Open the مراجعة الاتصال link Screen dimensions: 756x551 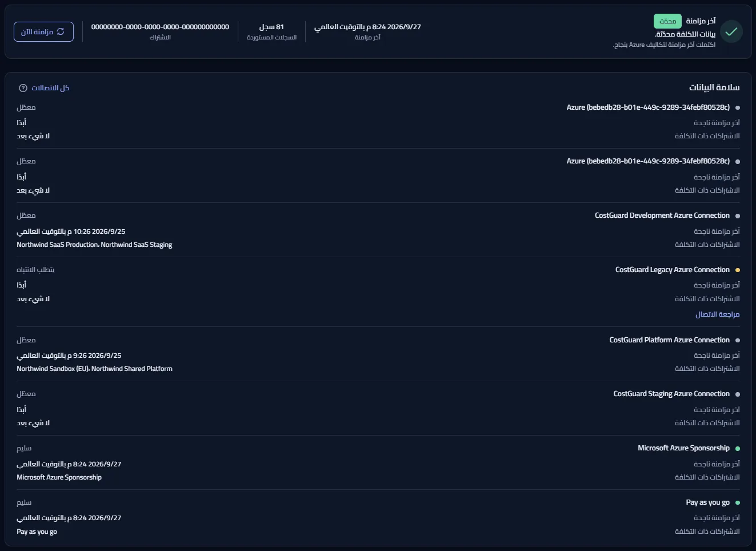(x=717, y=314)
